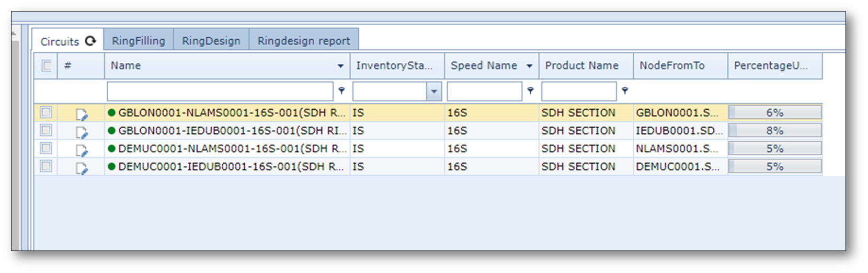This screenshot has width=868, height=273.
Task: Tick the select-all checkbox in the header
Action: [46, 66]
